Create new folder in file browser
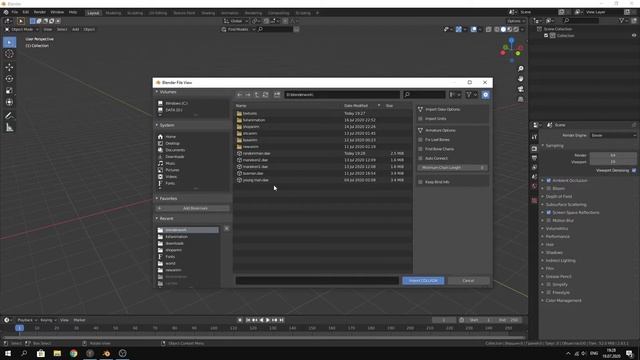640x360 pixels. [x=277, y=95]
